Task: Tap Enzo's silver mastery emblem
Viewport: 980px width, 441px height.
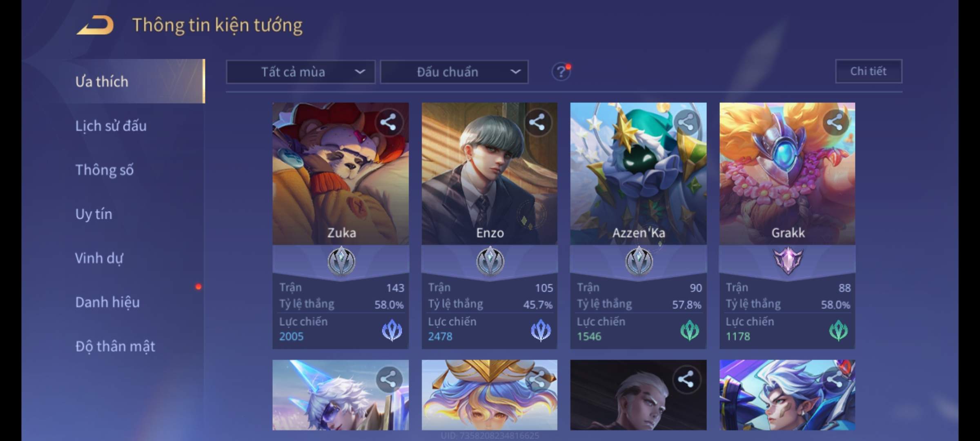Action: [490, 261]
